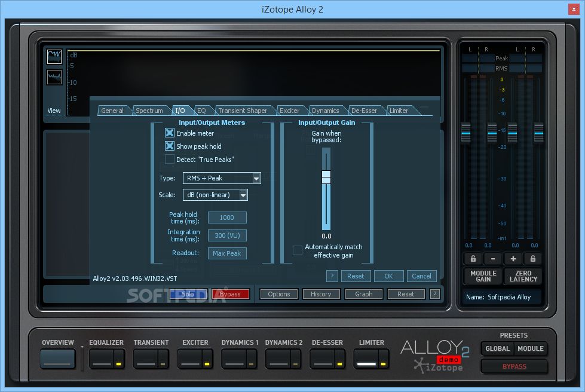Viewport: 585px width, 392px height.
Task: Switch to the Dynamics options tab
Action: point(325,111)
